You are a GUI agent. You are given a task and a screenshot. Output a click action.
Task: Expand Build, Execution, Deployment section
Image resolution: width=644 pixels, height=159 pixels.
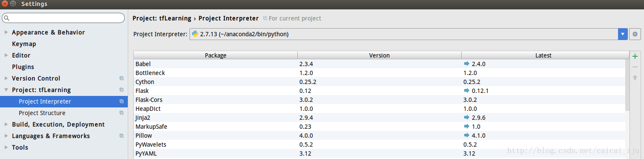coord(6,124)
